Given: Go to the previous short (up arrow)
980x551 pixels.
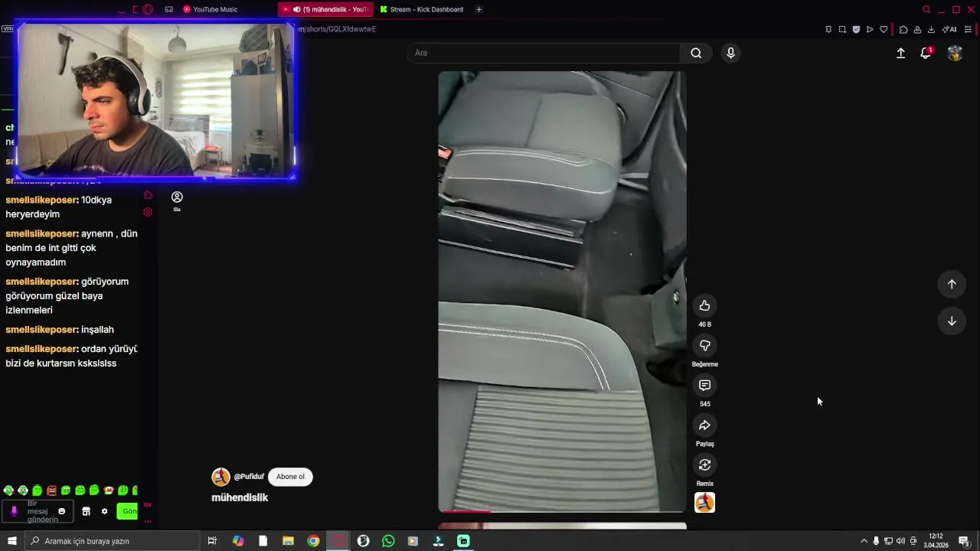Looking at the screenshot, I should pyautogui.click(x=952, y=284).
